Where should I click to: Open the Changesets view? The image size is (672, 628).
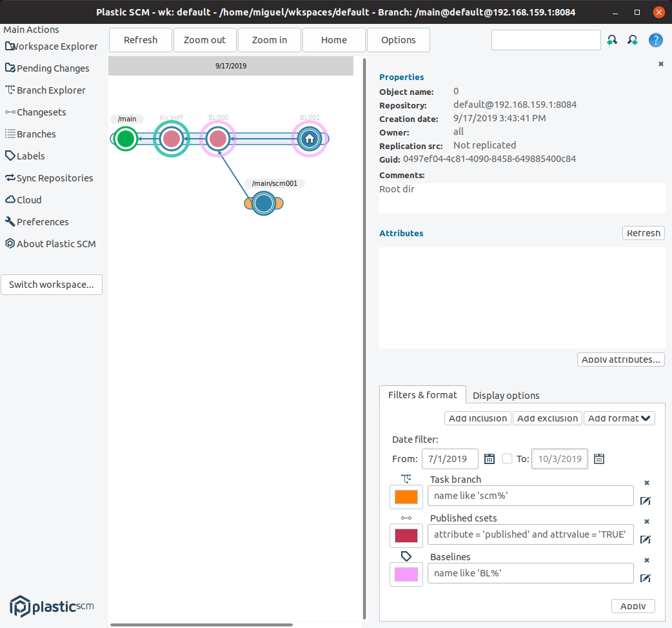pos(40,112)
